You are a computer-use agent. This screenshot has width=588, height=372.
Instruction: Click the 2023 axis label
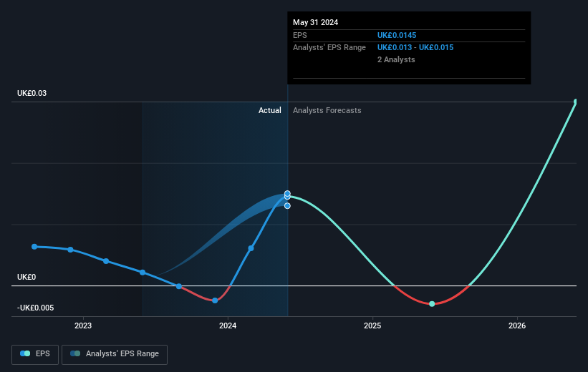click(83, 325)
